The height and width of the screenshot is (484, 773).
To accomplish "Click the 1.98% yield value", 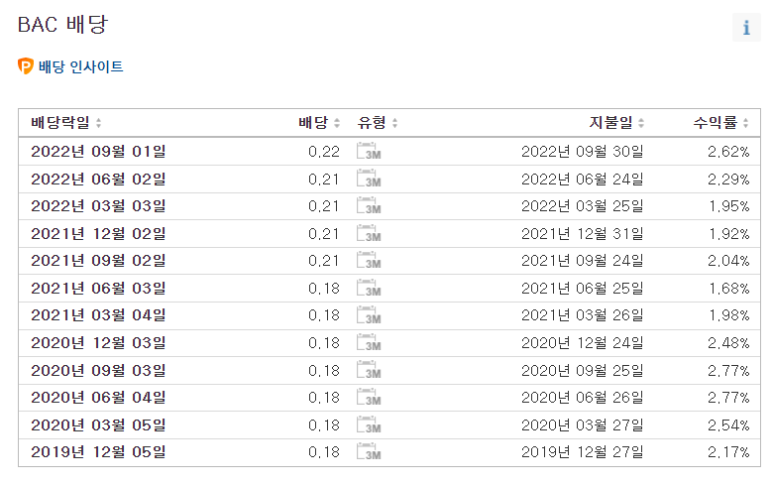I will (729, 316).
